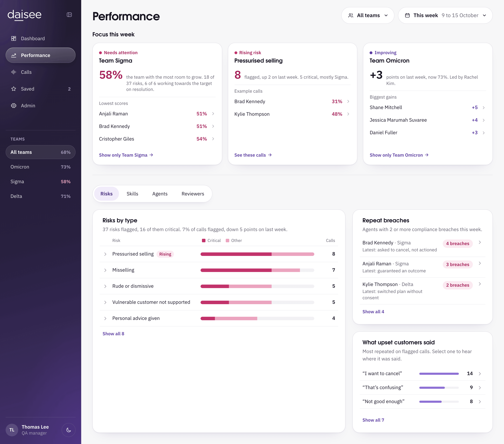Expand the Pressurised selling risk row
504x444 pixels.
(105, 254)
